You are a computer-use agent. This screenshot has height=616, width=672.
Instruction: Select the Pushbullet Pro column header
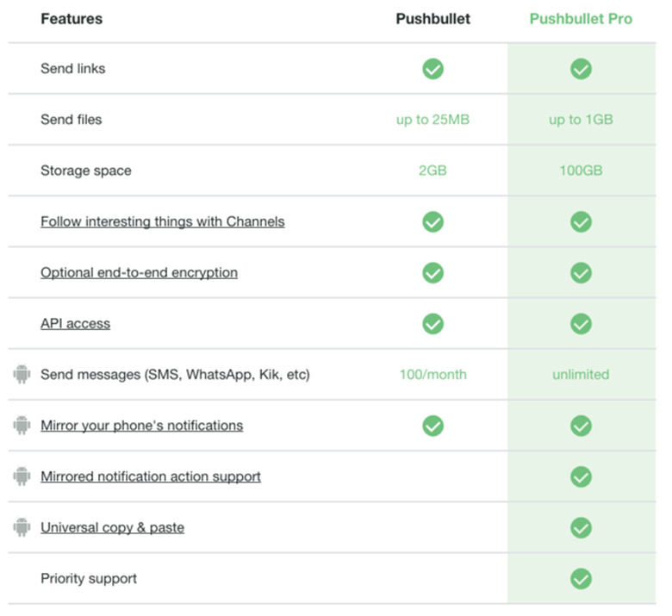581,19
